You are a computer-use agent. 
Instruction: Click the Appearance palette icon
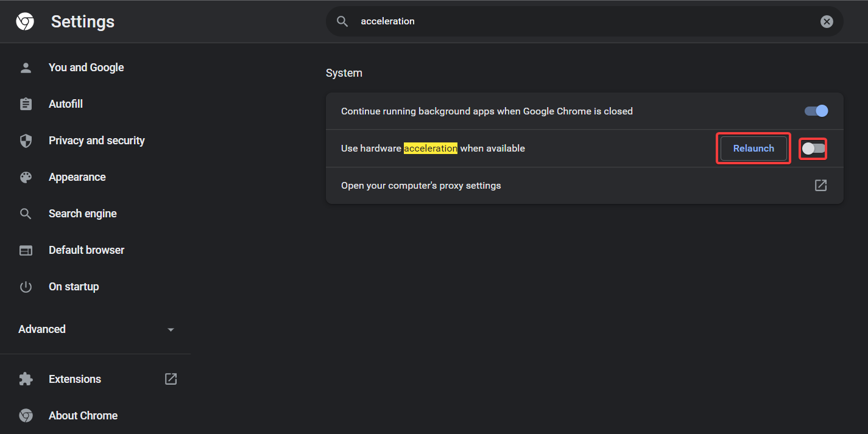click(x=26, y=177)
